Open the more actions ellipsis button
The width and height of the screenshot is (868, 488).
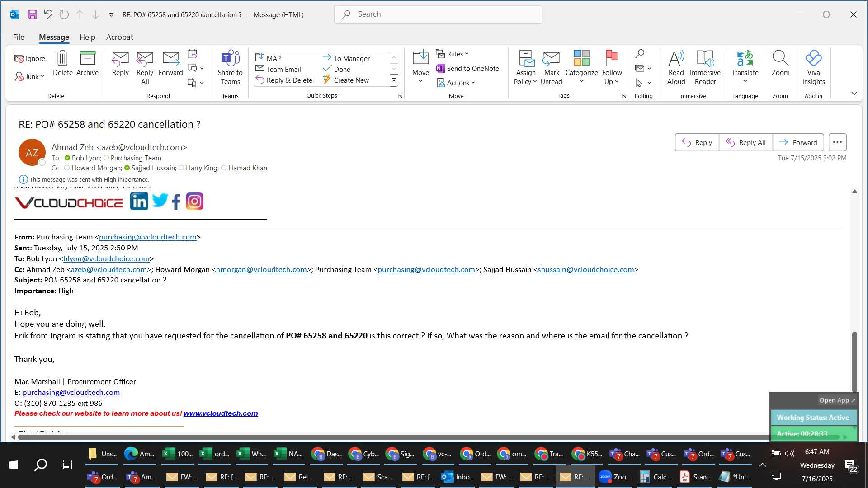pyautogui.click(x=837, y=142)
